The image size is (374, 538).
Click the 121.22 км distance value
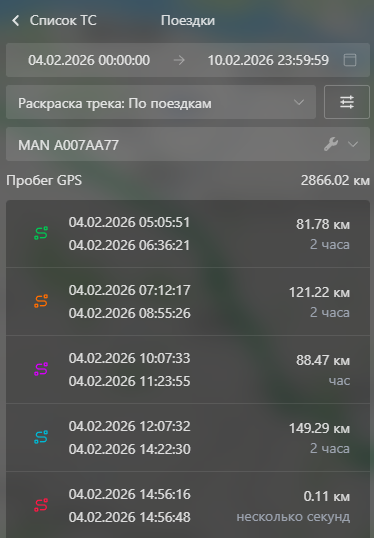click(x=319, y=292)
